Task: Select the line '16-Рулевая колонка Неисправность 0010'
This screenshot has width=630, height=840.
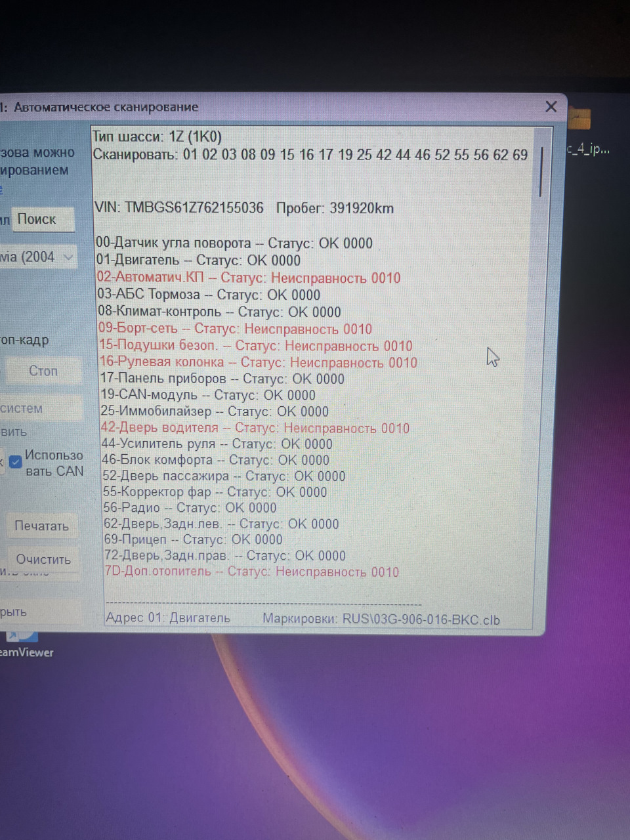Action: click(x=259, y=362)
